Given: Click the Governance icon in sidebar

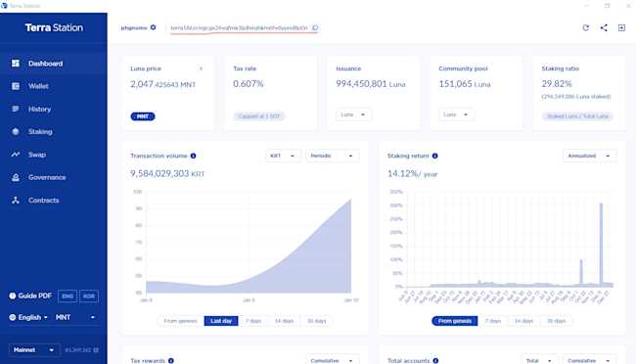Looking at the screenshot, I should coord(16,177).
